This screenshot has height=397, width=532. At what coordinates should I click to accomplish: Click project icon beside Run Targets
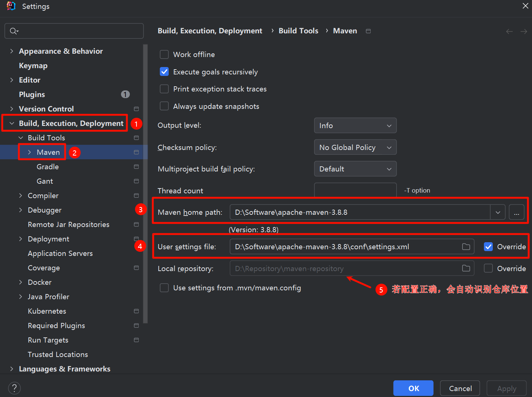pos(136,340)
